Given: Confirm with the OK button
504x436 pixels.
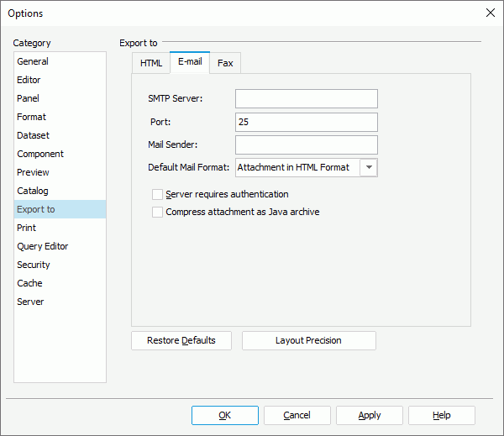Looking at the screenshot, I should click(x=225, y=416).
